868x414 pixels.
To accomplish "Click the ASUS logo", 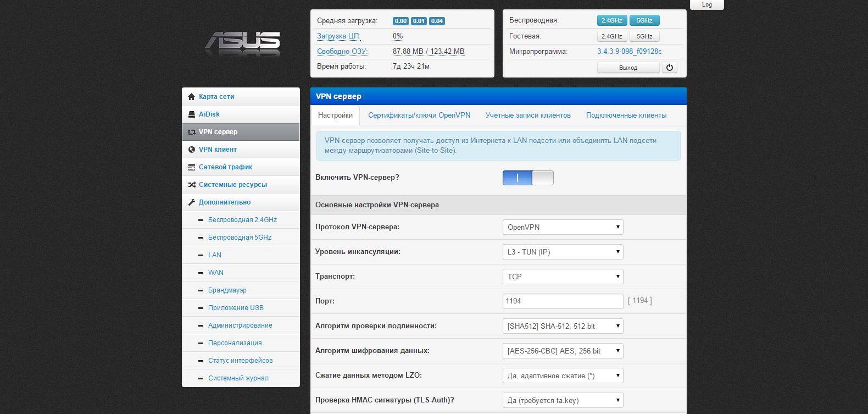I will [243, 43].
